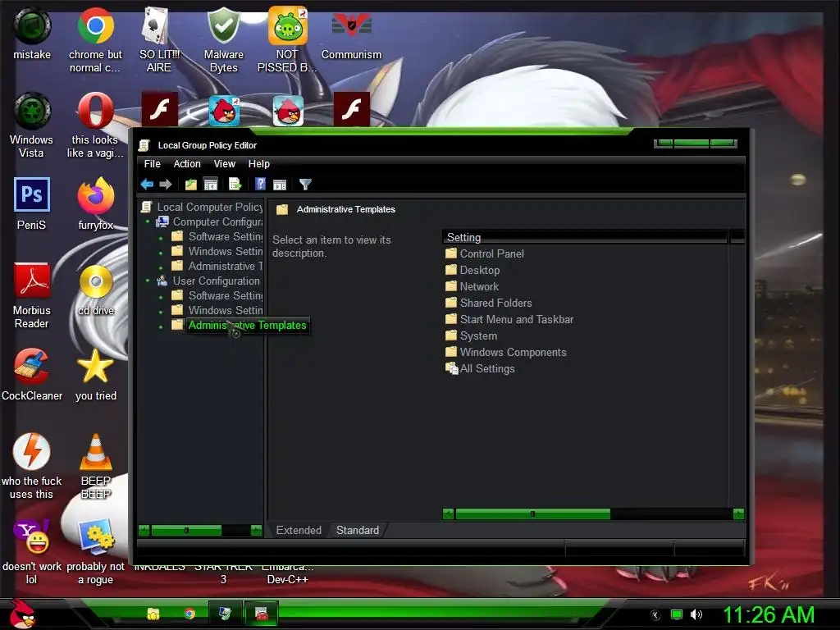Click the Export List toolbar icon
Viewport: 840px width, 630px height.
pos(235,185)
